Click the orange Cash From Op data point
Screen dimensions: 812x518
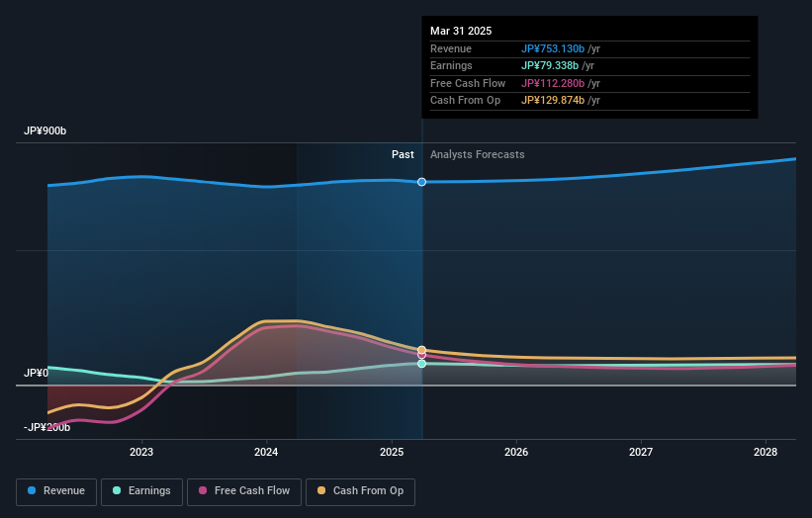click(x=421, y=350)
